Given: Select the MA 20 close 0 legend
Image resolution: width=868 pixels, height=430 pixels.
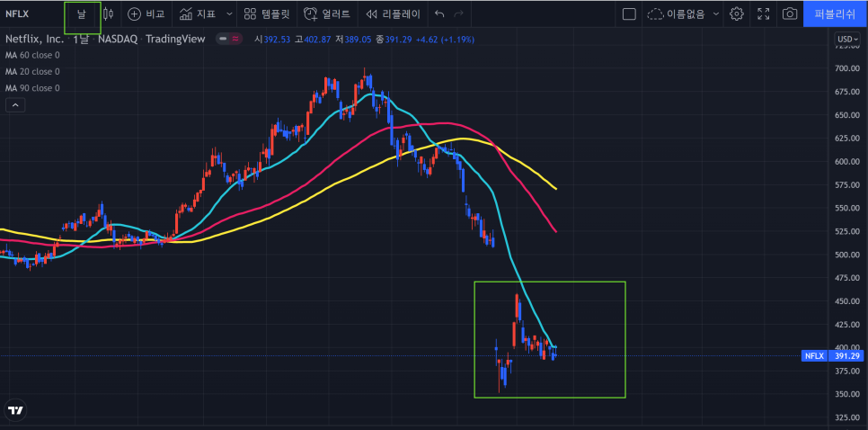Looking at the screenshot, I should 32,72.
